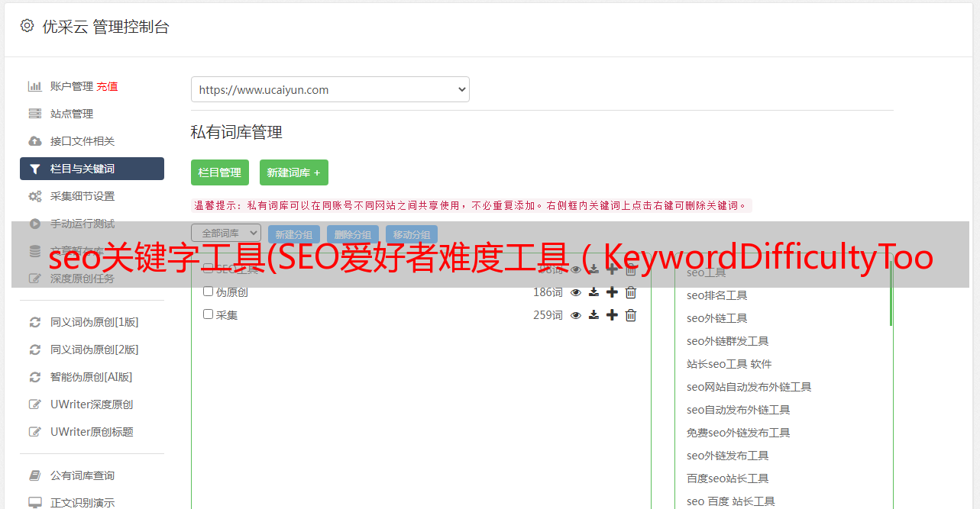980x509 pixels.
Task: Click the eye icon for 伪原创 library
Action: pos(576,292)
